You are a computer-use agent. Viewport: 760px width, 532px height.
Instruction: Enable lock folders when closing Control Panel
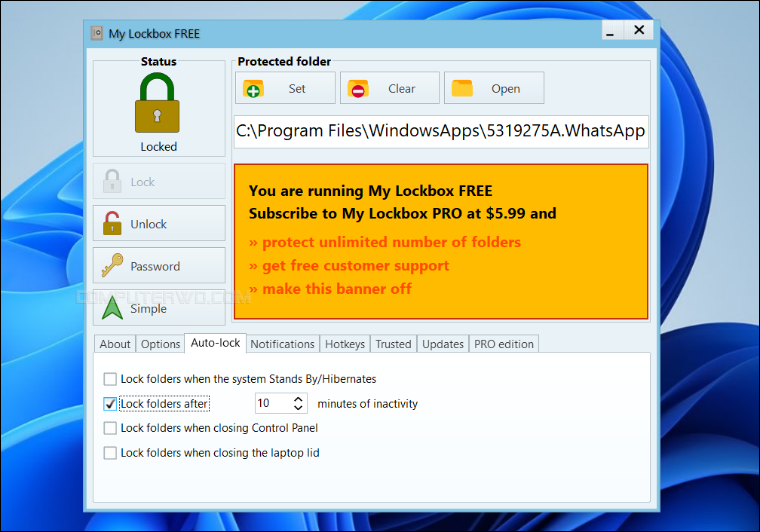[110, 428]
